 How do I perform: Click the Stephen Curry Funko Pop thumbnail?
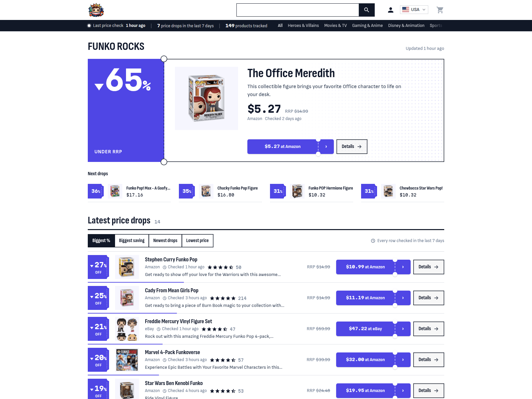127,267
